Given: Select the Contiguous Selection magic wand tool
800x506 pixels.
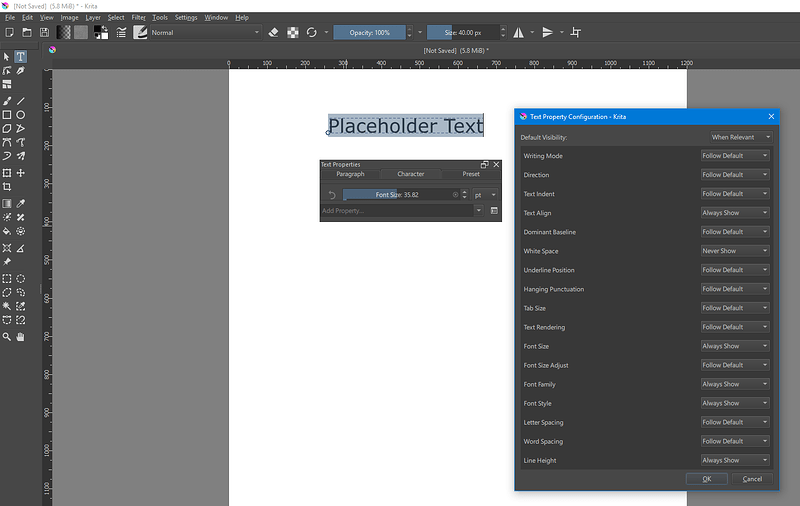Looking at the screenshot, I should coord(7,306).
